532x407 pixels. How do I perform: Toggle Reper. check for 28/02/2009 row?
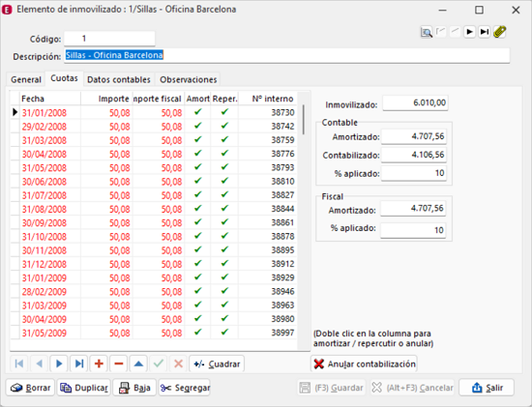click(x=224, y=291)
